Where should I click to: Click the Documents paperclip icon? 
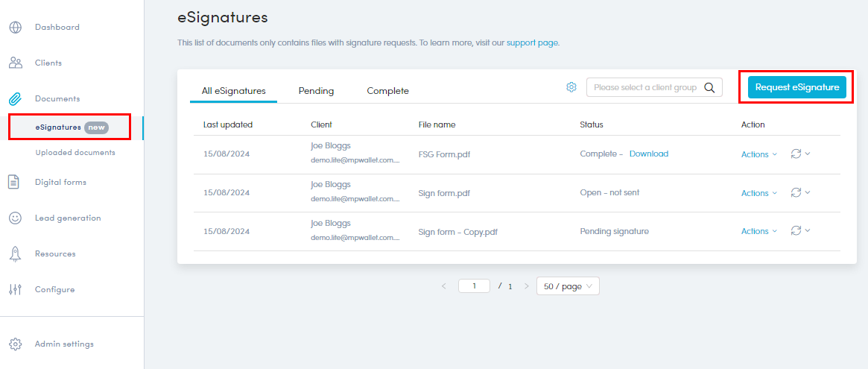pos(16,99)
